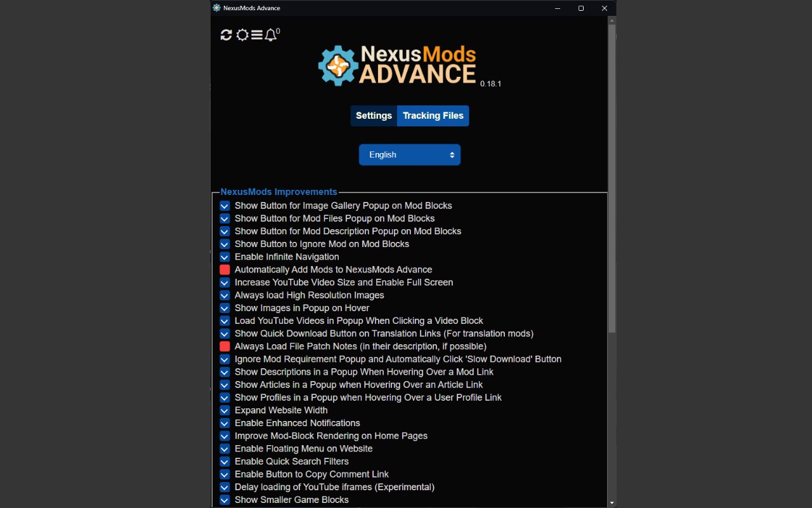Toggle Show Smaller Game Blocks checkbox
Viewport: 812px width, 508px height.
click(225, 500)
